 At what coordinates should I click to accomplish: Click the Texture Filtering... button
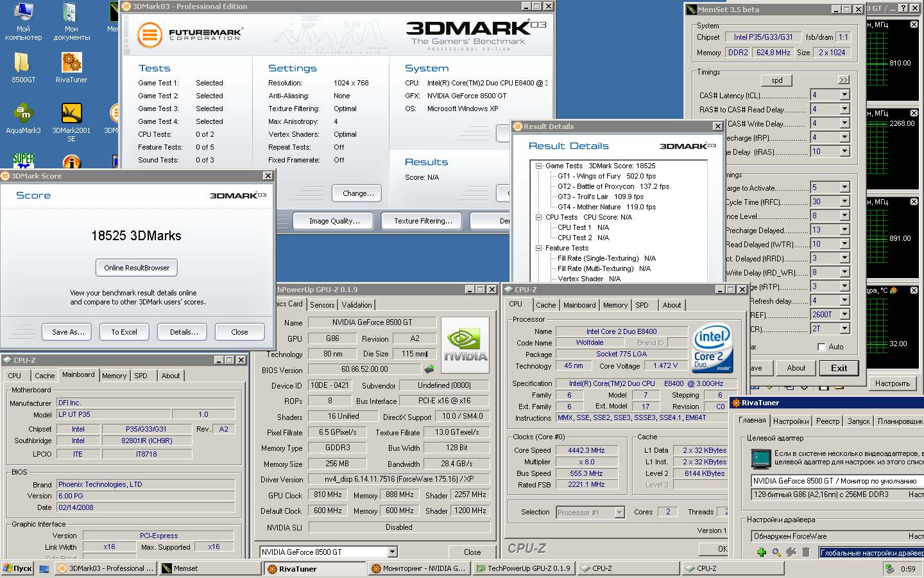pyautogui.click(x=423, y=221)
